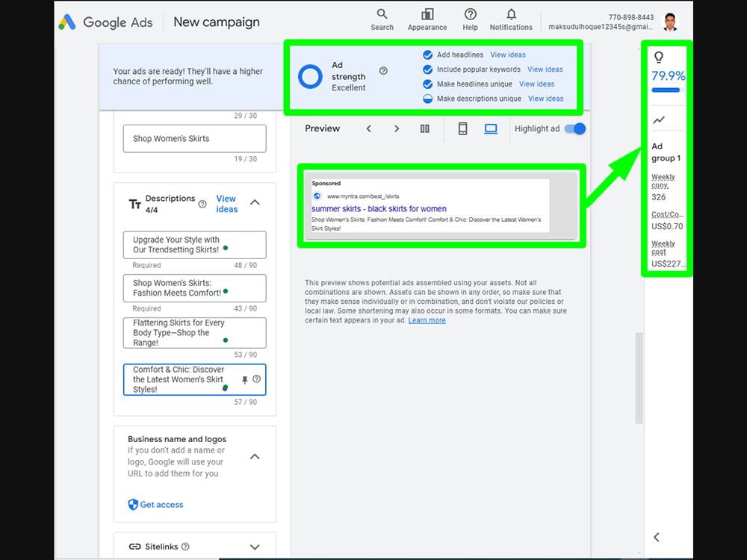Click the New campaign title
Viewport: 747px width, 560px height.
217,22
